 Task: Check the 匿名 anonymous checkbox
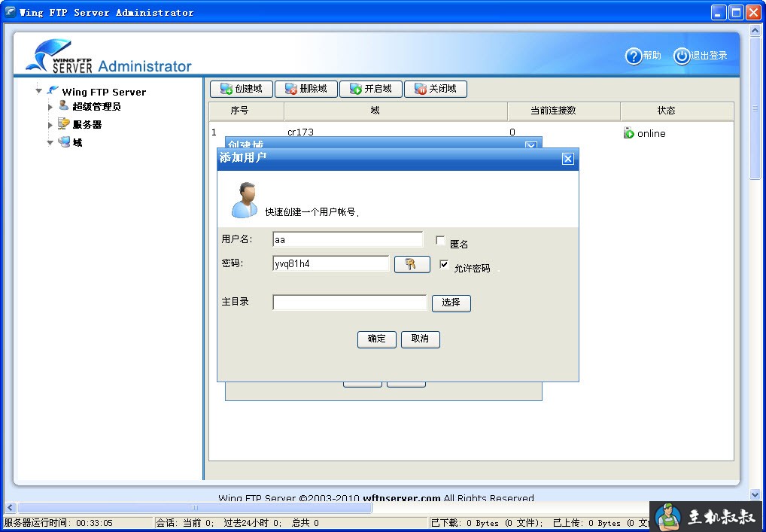coord(440,240)
